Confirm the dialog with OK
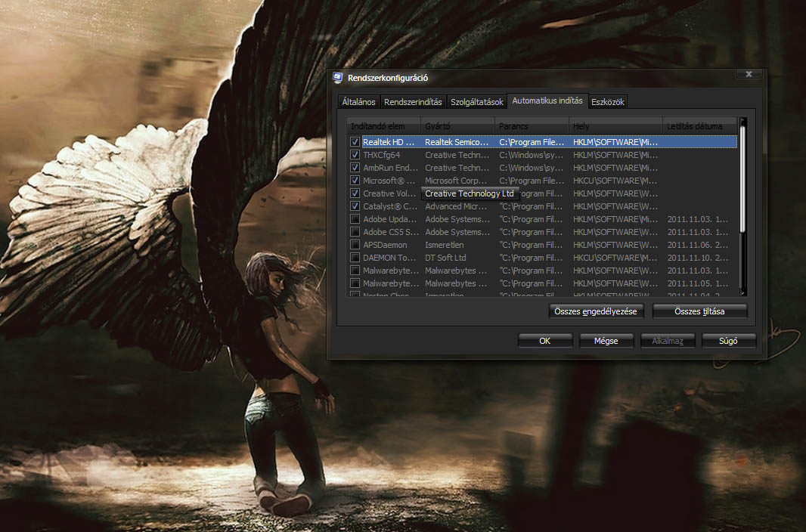This screenshot has height=532, width=806. click(544, 341)
